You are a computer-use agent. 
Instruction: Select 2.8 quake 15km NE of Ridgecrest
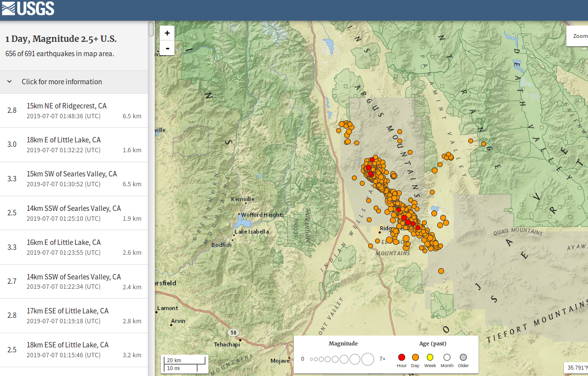[74, 110]
